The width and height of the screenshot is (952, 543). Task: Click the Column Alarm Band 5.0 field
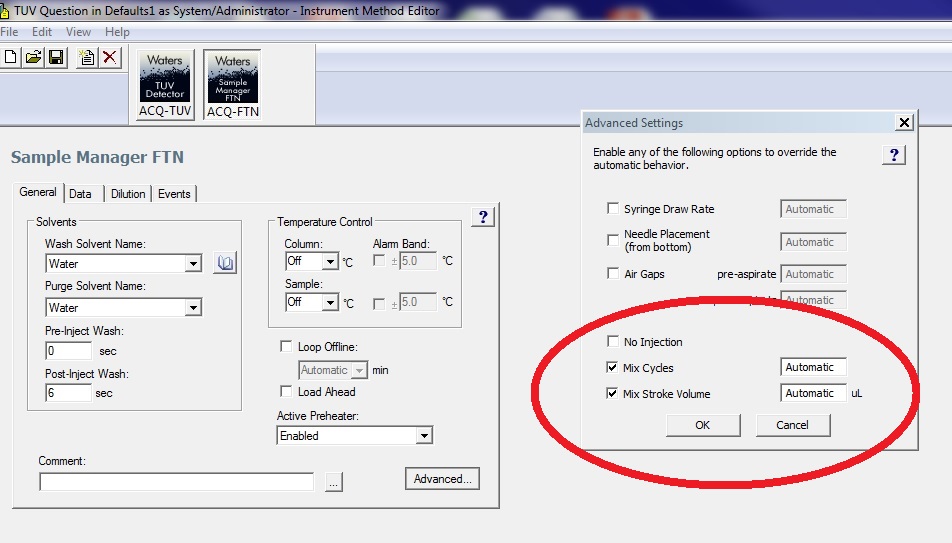coord(418,261)
